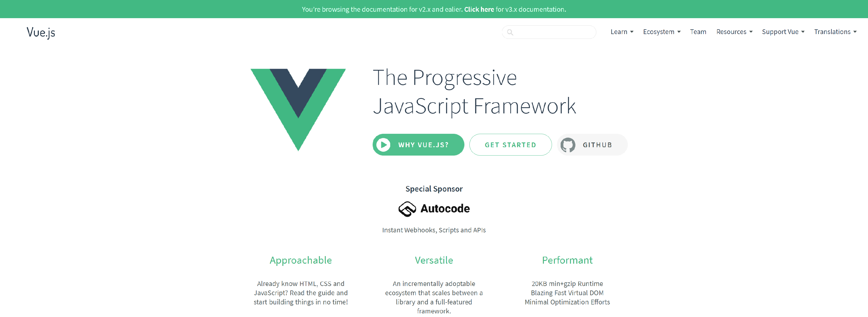
Task: Click the Autocode sponsor logo icon
Action: coord(407,209)
